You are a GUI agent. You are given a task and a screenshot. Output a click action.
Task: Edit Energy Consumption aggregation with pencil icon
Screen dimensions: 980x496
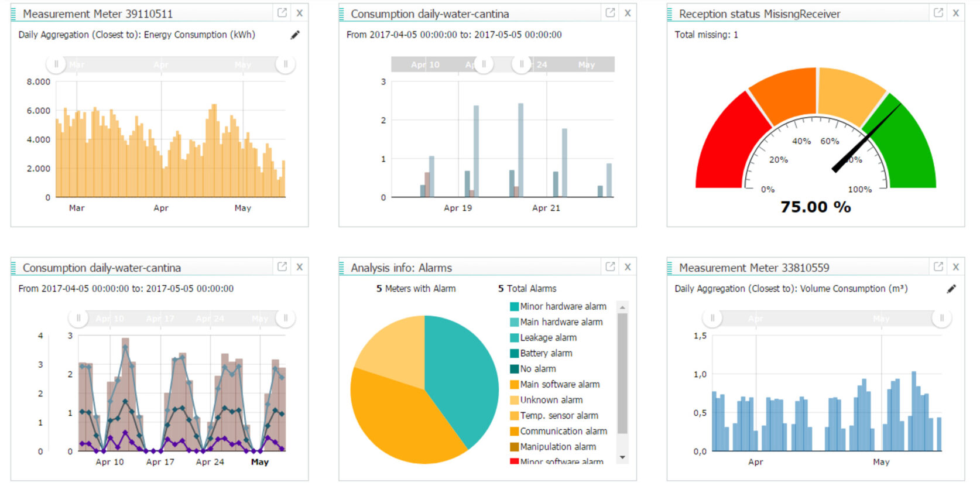(295, 35)
